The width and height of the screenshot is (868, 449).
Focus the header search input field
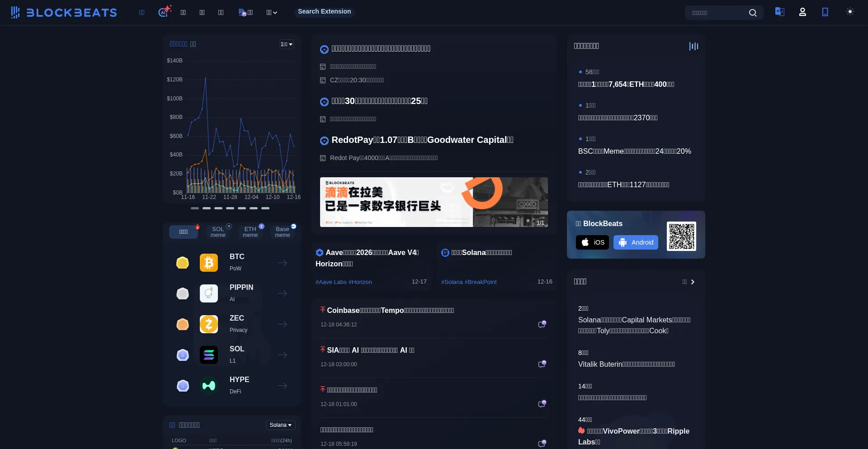point(717,13)
